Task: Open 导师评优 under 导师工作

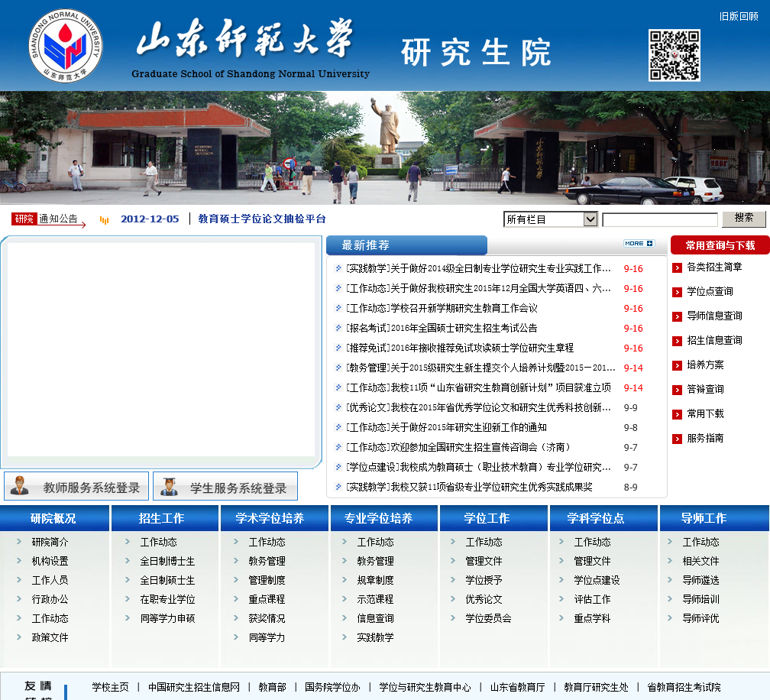Action: click(700, 618)
